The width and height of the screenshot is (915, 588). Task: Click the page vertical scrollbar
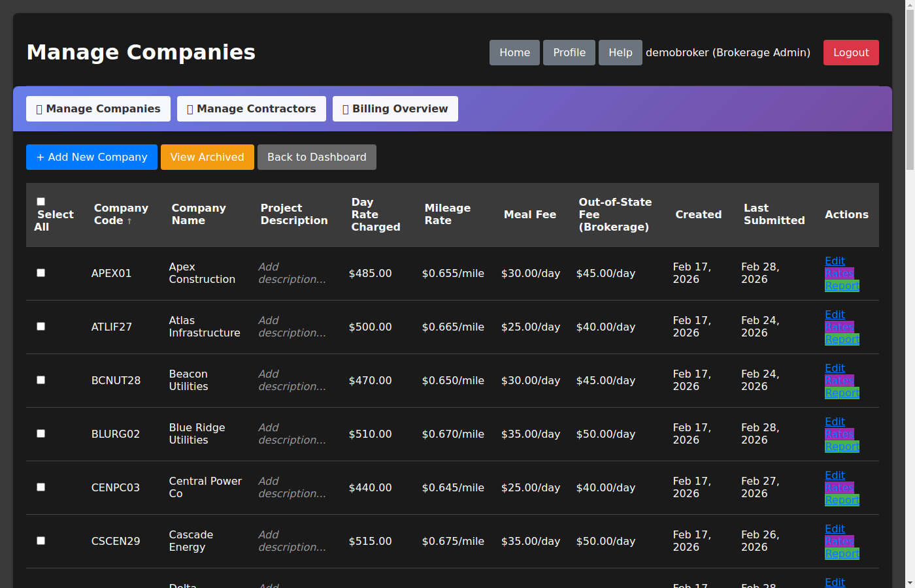point(910,91)
